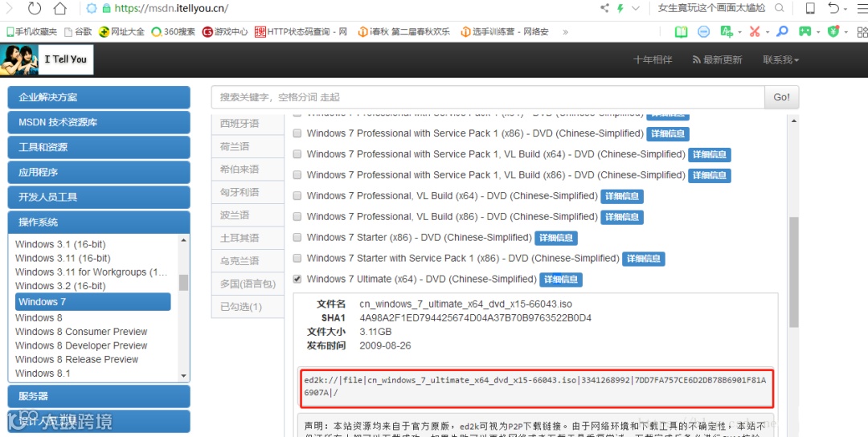Collapse 操作系统 category
This screenshot has width=868, height=437.
[x=99, y=222]
